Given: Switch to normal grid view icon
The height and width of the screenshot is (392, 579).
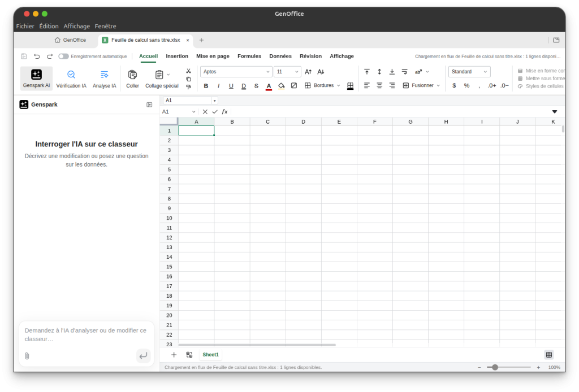Looking at the screenshot, I should (x=549, y=355).
